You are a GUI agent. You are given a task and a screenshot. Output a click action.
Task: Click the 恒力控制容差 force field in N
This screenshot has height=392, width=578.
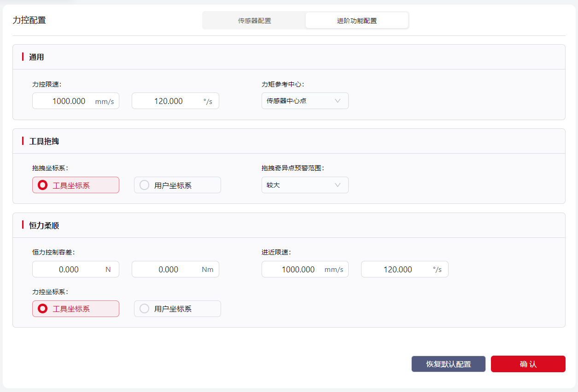69,270
